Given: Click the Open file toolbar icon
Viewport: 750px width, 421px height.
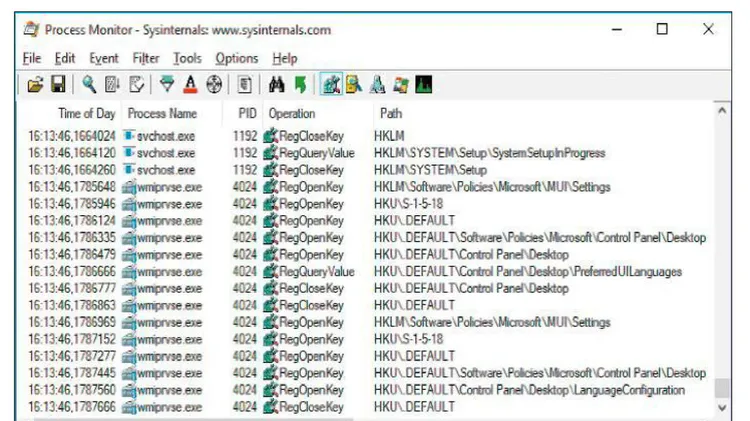Looking at the screenshot, I should point(35,85).
